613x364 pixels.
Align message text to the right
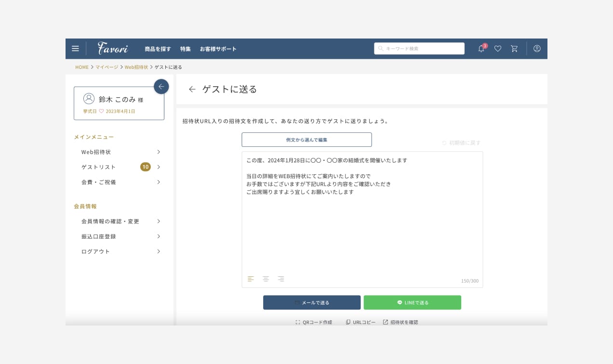pyautogui.click(x=280, y=279)
